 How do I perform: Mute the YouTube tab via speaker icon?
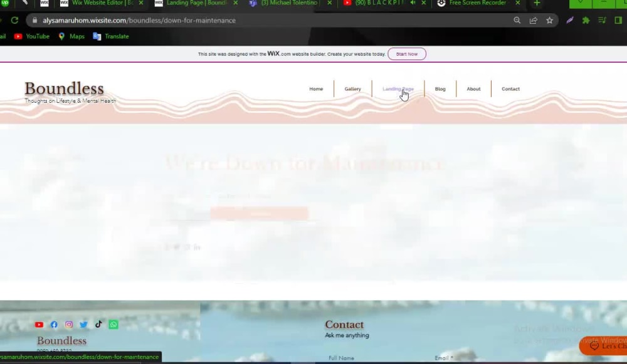[413, 3]
